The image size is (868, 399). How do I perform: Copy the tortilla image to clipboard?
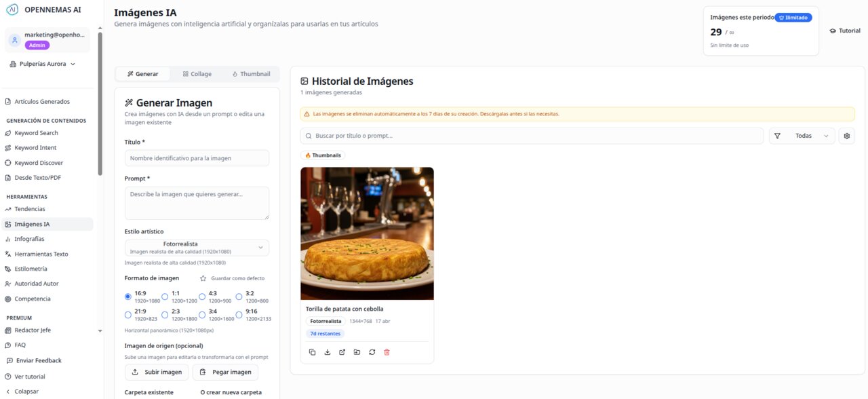[312, 352]
